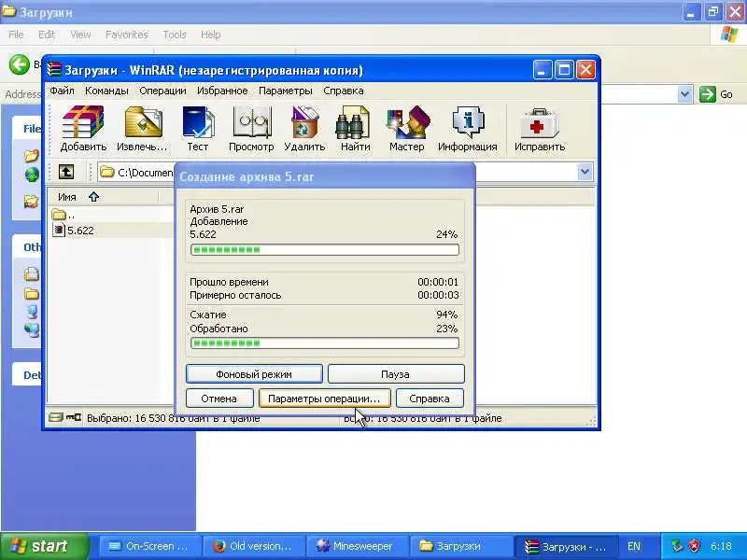Click the Отмена button
Screen dimensions: 747x560
pyautogui.click(x=219, y=399)
